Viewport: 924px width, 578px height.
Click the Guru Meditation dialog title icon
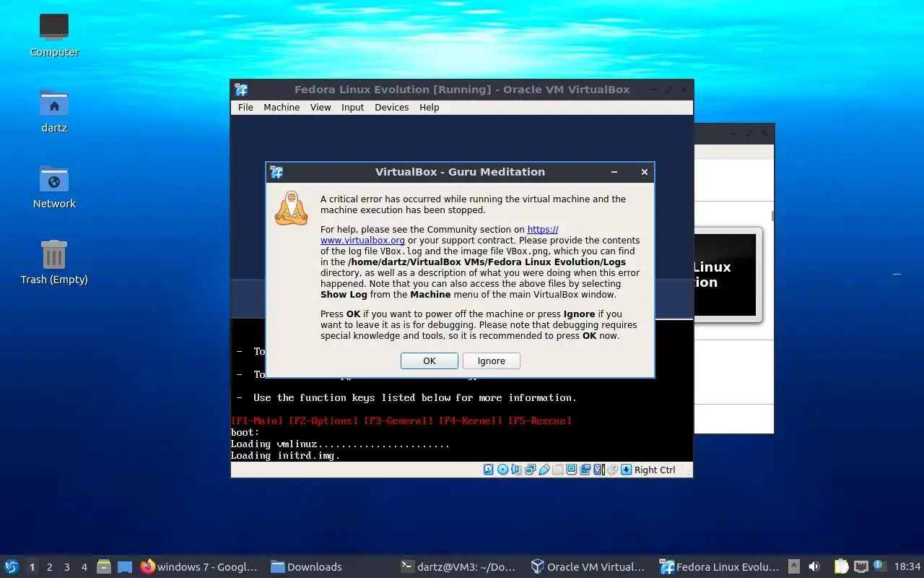coord(276,172)
